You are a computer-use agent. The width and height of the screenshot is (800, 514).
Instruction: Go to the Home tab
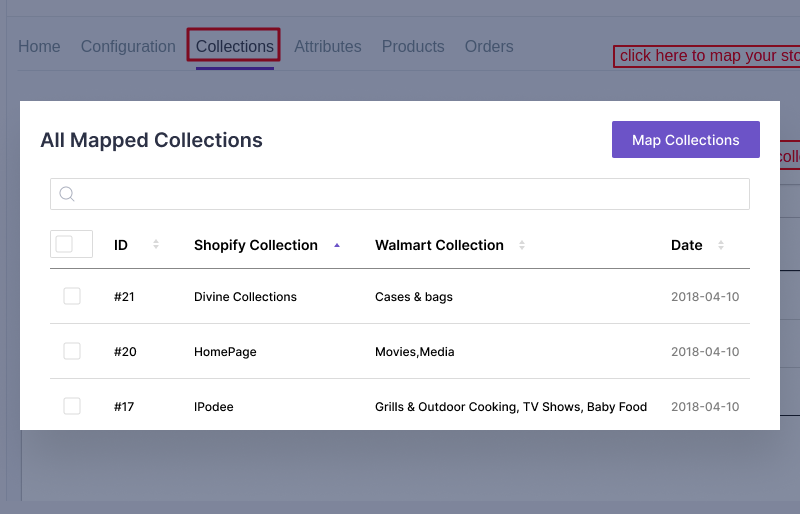pos(39,47)
